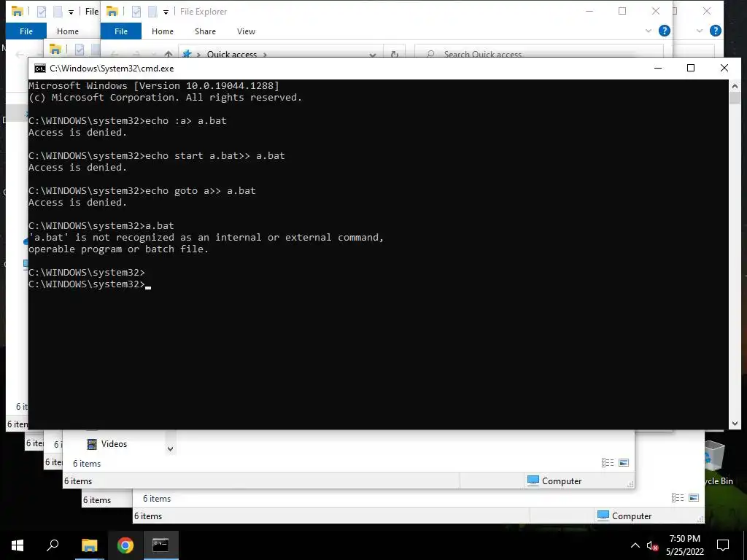Expand ribbon chevron beside front window help icon
This screenshot has width=747, height=560.
(649, 31)
